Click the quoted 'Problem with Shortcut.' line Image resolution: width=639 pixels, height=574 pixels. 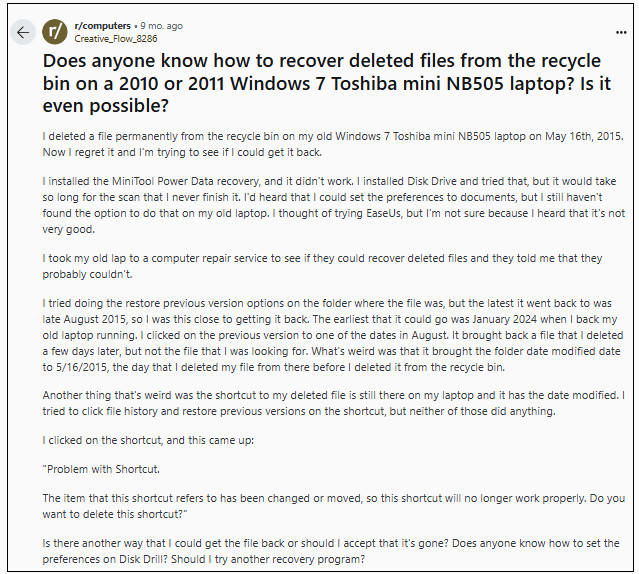pyautogui.click(x=101, y=469)
